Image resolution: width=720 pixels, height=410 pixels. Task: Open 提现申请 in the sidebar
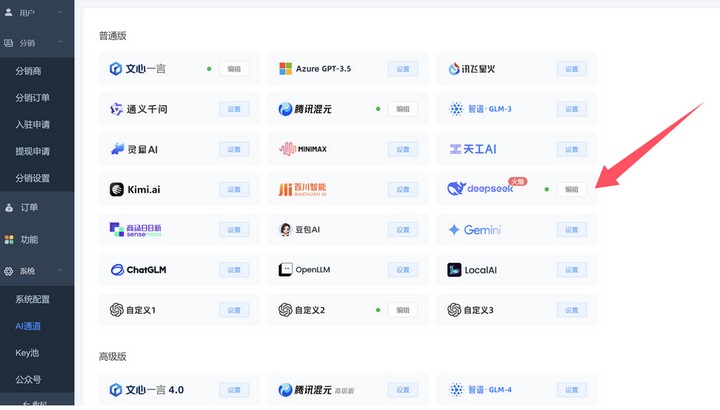[33, 151]
